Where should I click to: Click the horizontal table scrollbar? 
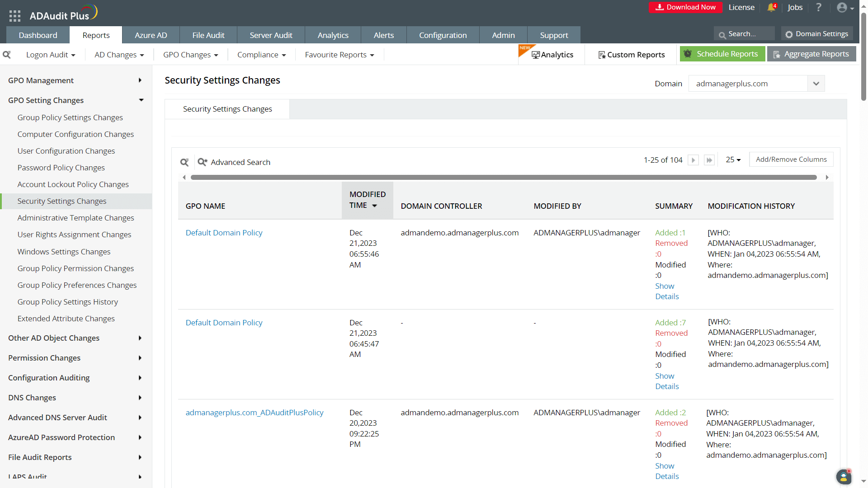(503, 177)
